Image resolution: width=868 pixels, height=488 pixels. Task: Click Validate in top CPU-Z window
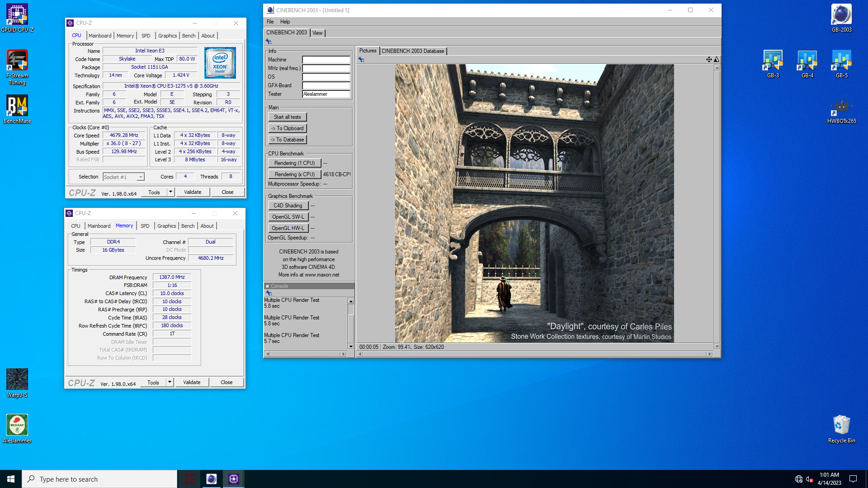click(x=193, y=192)
